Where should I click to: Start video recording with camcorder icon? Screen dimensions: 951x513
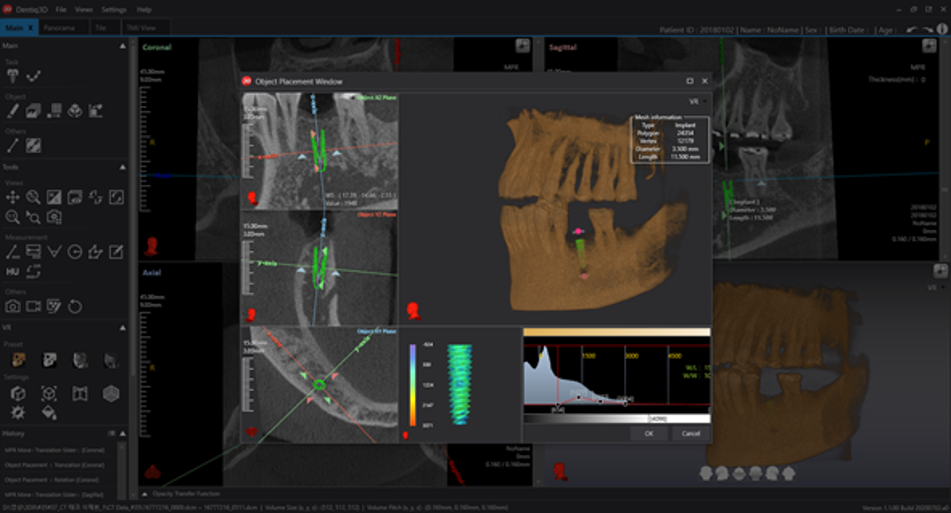34,306
